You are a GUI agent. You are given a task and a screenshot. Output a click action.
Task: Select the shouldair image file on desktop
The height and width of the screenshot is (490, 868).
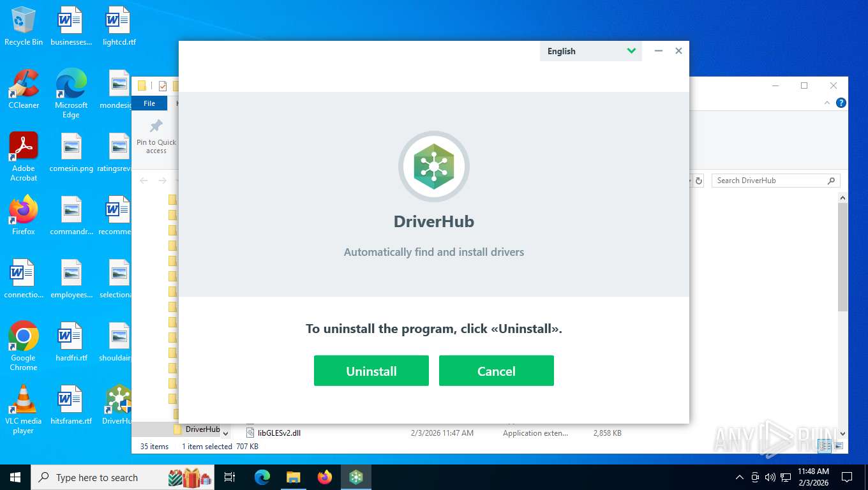click(x=115, y=342)
